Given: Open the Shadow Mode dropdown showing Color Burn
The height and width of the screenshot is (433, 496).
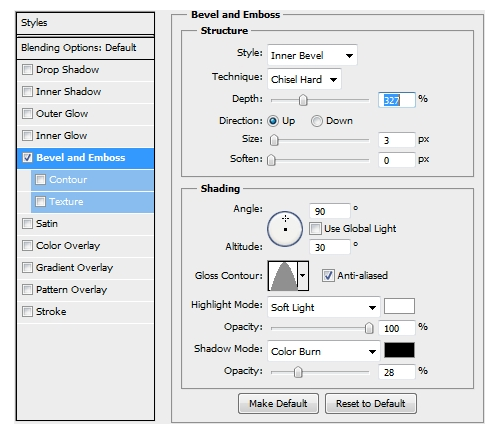Looking at the screenshot, I should click(x=324, y=351).
